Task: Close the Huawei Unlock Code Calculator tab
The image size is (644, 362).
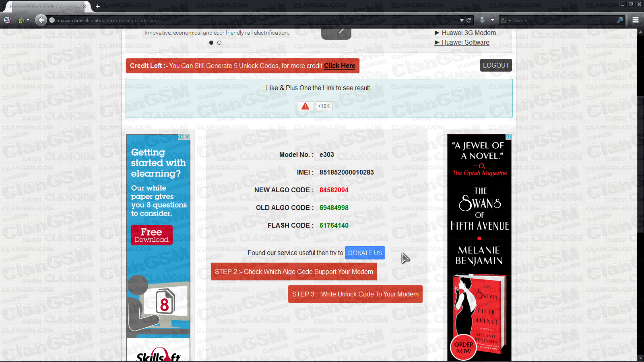Action: coord(85,6)
